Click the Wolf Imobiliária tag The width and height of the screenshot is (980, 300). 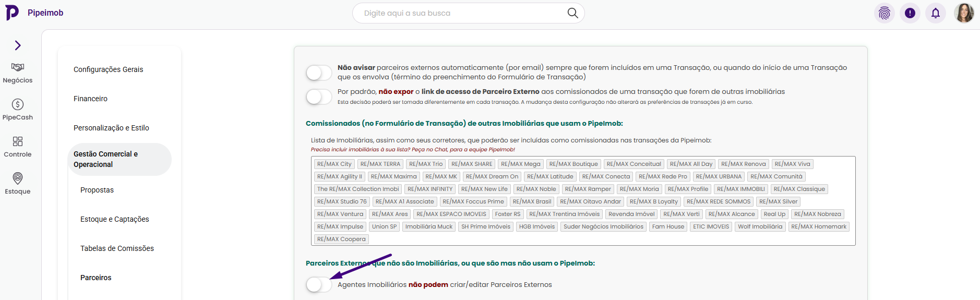pyautogui.click(x=760, y=226)
